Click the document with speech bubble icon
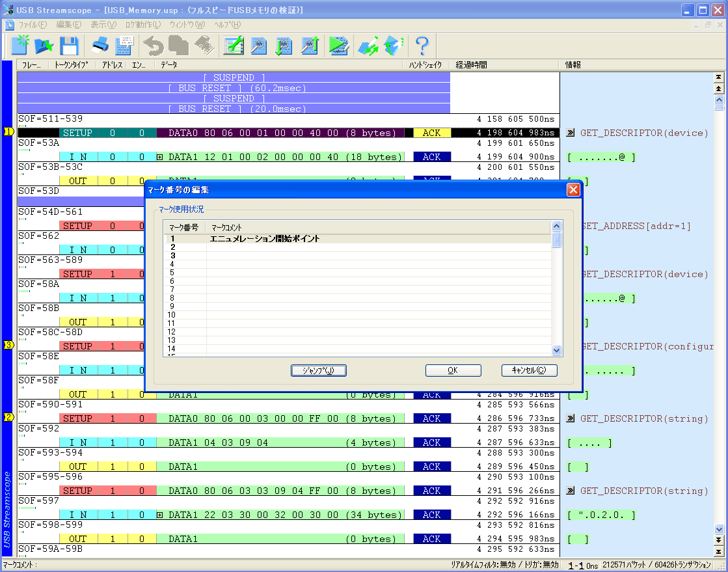 [x=124, y=46]
